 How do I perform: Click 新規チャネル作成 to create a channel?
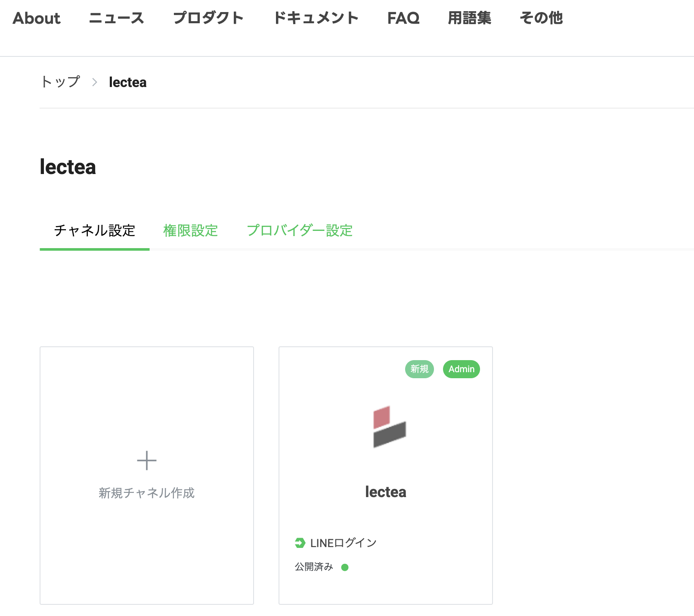147,494
